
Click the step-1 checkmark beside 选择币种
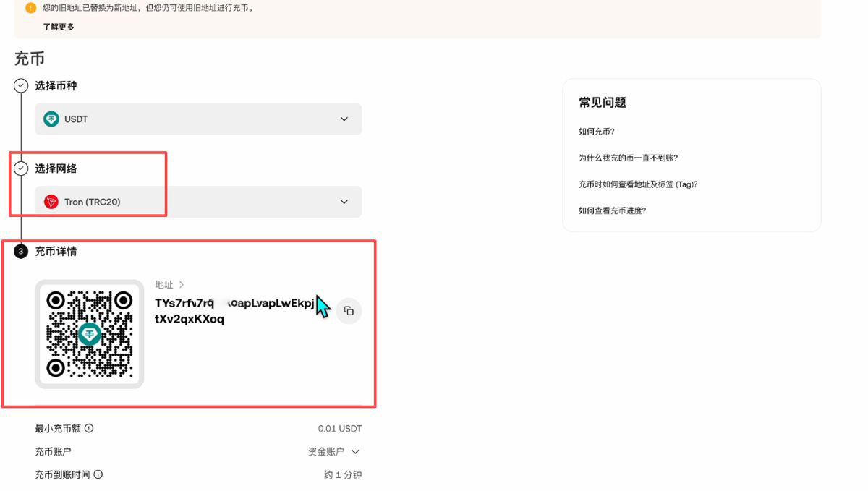pyautogui.click(x=20, y=85)
